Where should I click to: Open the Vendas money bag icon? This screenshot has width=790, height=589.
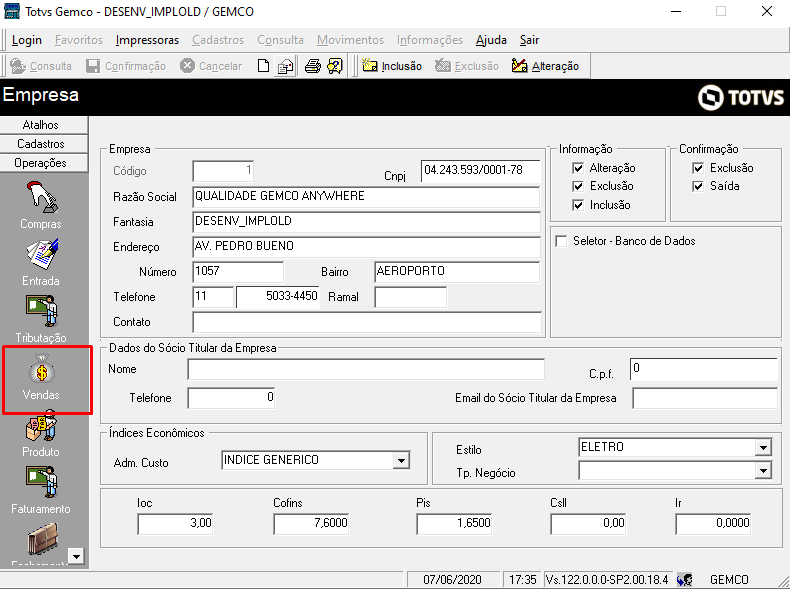(42, 371)
